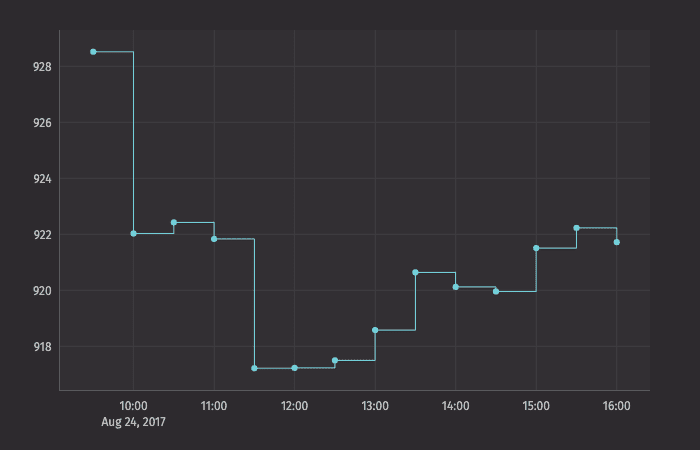The height and width of the screenshot is (450, 700).
Task: Click the 14:30 data point near 920
Action: point(496,291)
